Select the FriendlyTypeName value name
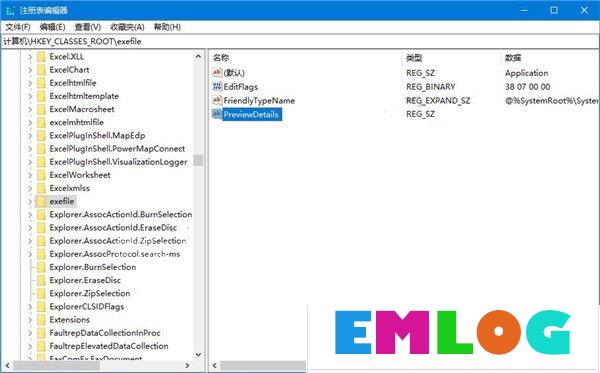Image resolution: width=600 pixels, height=373 pixels. coord(259,101)
